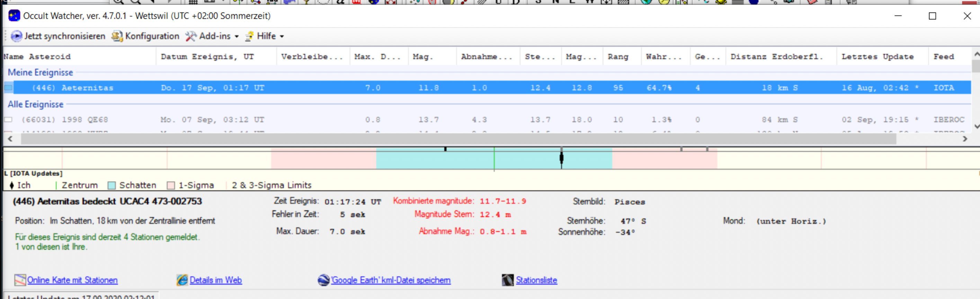
Task: Click the Add-ins tools icon
Action: point(190,36)
